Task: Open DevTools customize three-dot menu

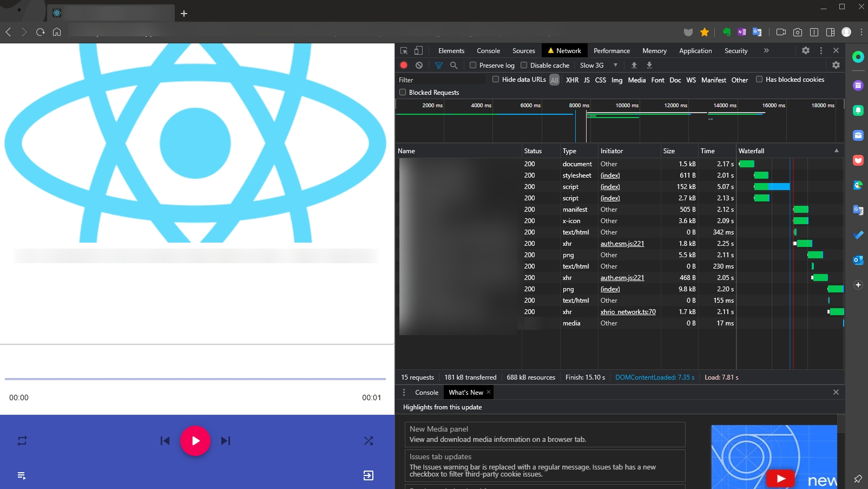Action: click(x=821, y=50)
